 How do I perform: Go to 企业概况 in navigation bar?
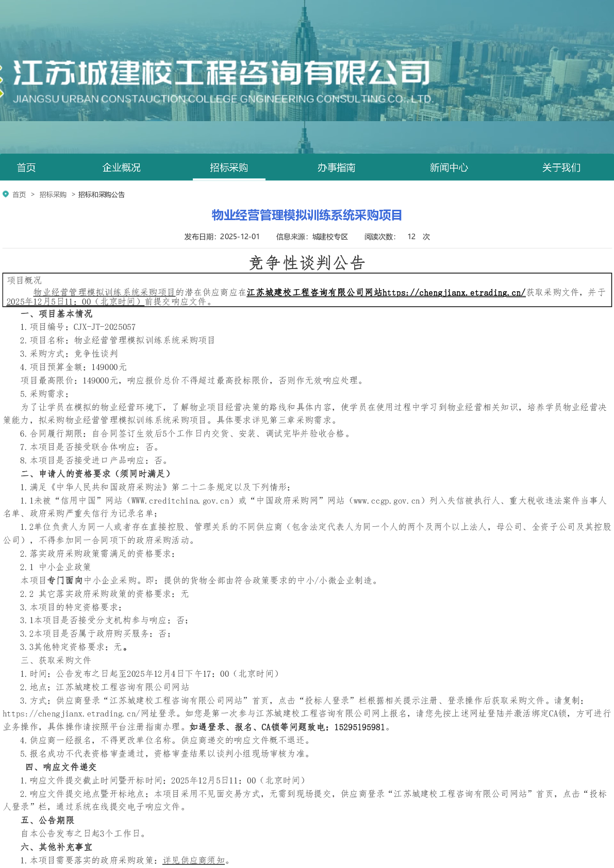[121, 168]
